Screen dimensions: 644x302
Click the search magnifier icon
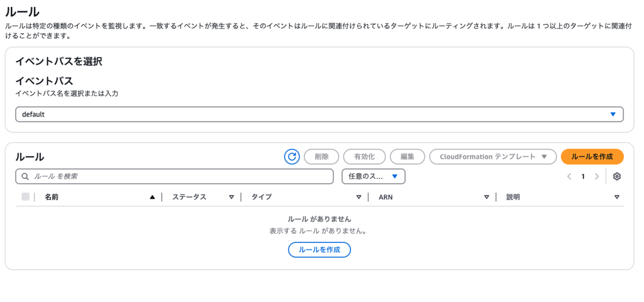pos(25,176)
